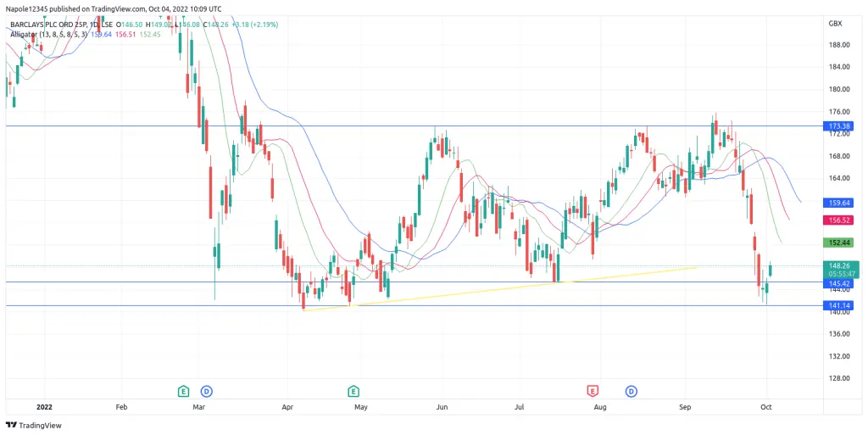Click the 180.00 tick on price axis
The width and height of the screenshot is (868, 435).
839,89
